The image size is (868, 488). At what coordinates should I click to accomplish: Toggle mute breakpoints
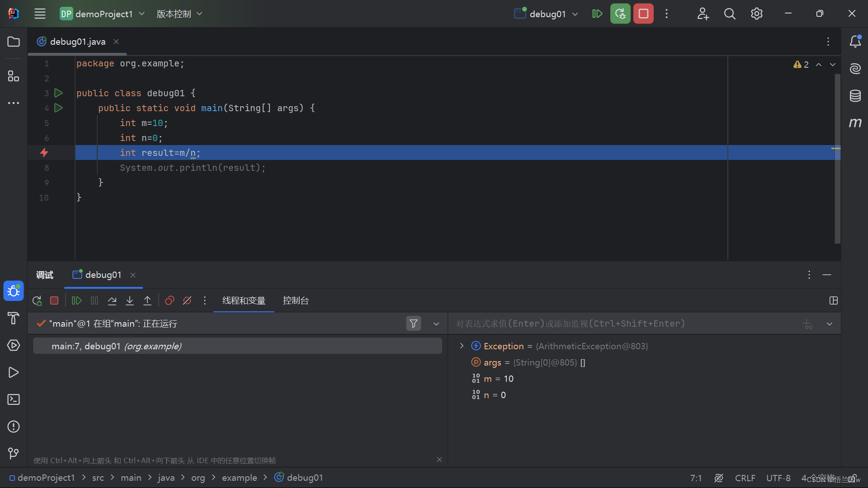tap(187, 300)
